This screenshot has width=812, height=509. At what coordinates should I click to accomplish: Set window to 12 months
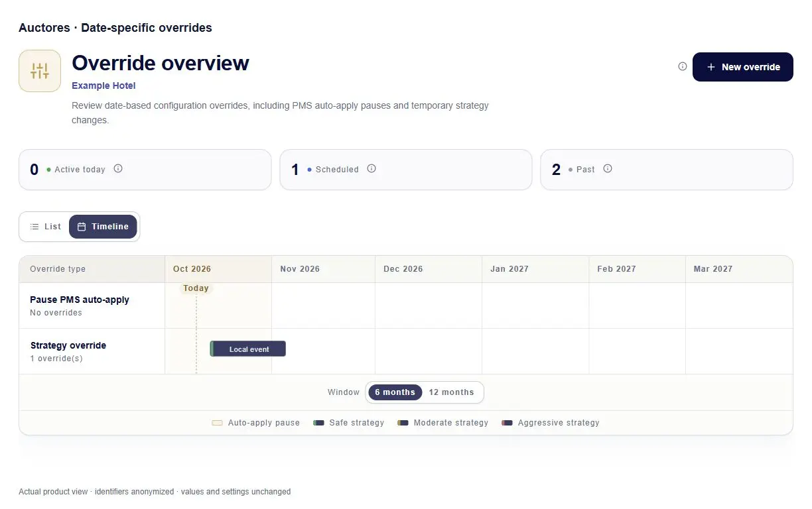pos(451,392)
